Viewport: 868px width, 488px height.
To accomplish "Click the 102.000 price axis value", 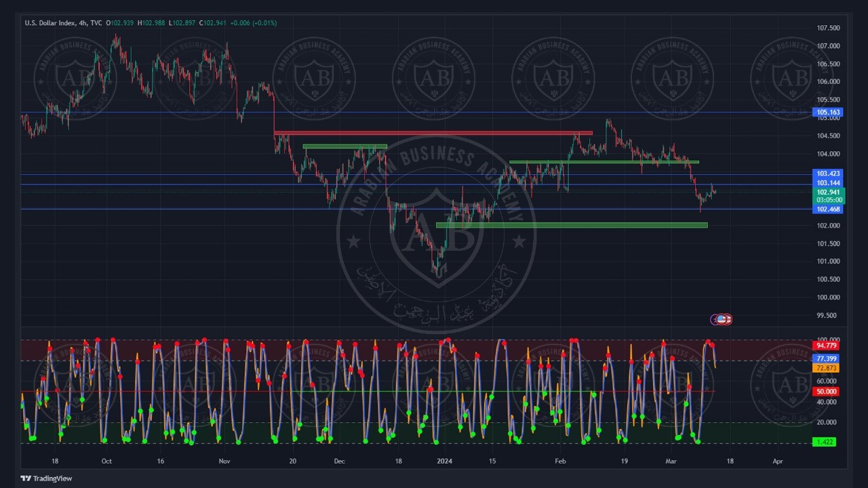I will [828, 226].
